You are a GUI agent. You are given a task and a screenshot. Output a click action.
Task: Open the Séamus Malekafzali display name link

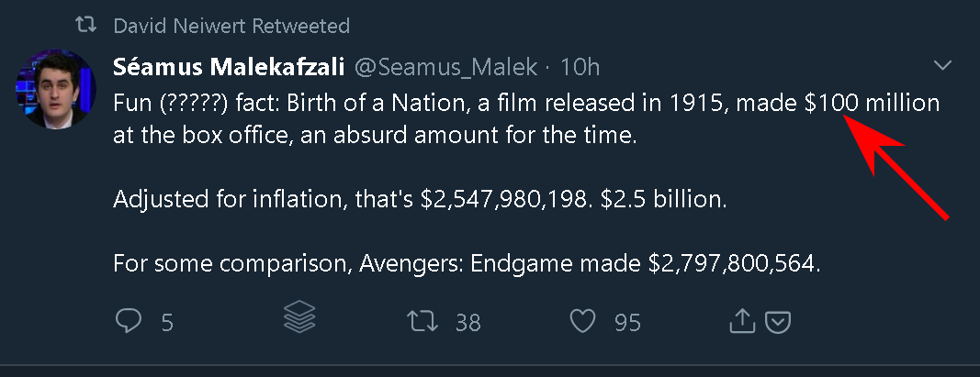pyautogui.click(x=230, y=67)
